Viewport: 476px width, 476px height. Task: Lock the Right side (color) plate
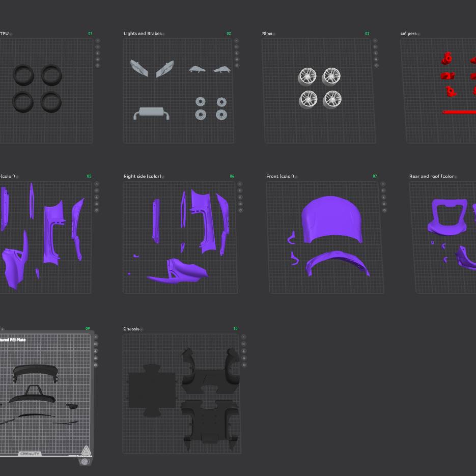(x=240, y=203)
